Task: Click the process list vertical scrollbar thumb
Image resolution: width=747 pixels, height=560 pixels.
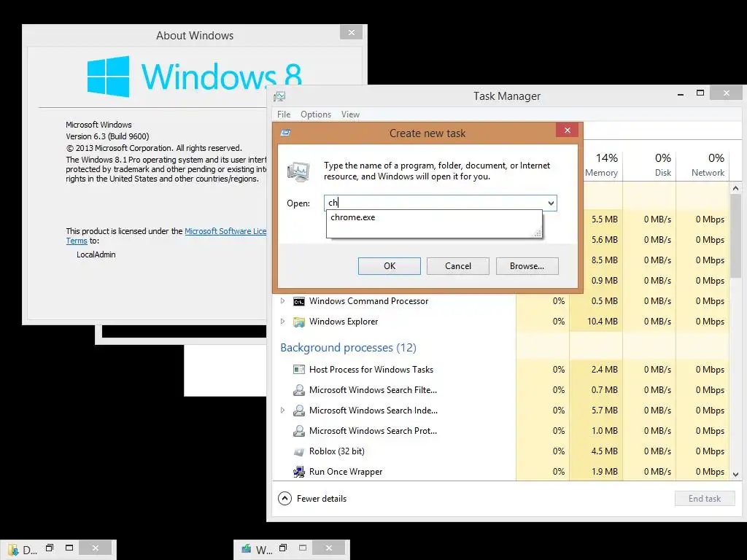Action: click(735, 236)
